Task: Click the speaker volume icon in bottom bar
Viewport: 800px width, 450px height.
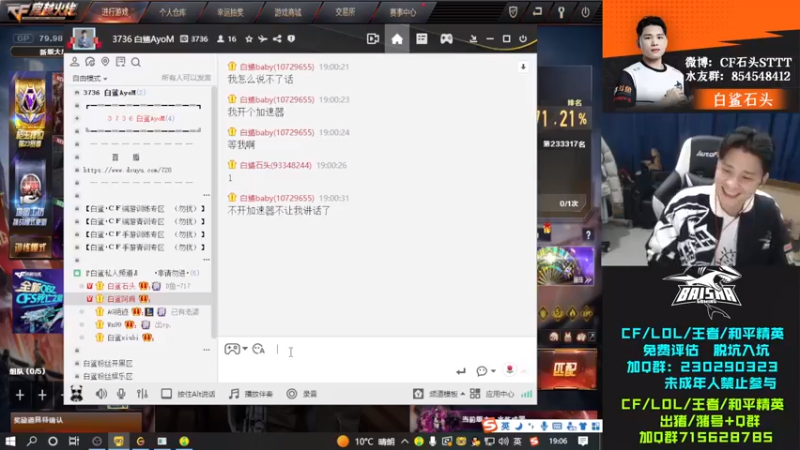Action: click(x=101, y=393)
